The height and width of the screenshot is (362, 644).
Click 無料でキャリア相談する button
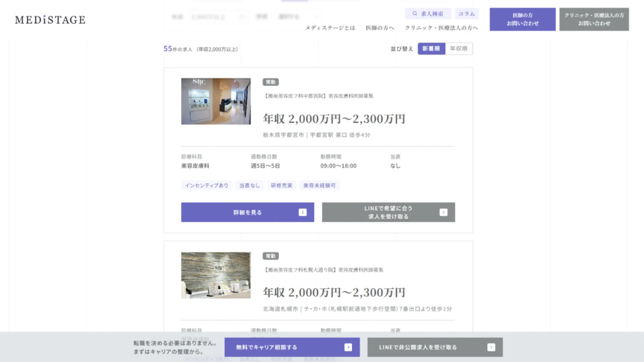292,347
